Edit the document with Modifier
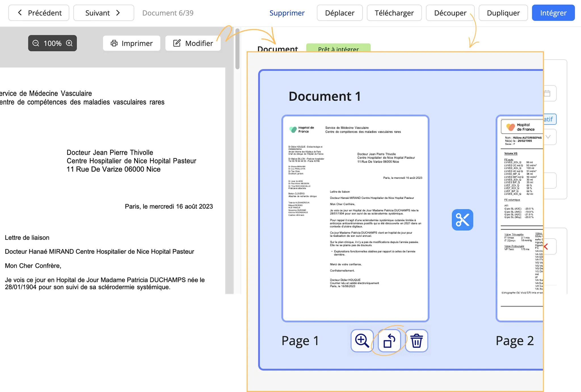 [193, 43]
